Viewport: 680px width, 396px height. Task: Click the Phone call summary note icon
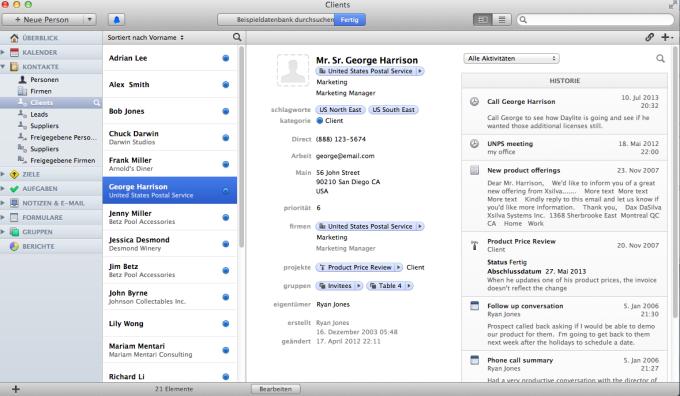pos(474,360)
